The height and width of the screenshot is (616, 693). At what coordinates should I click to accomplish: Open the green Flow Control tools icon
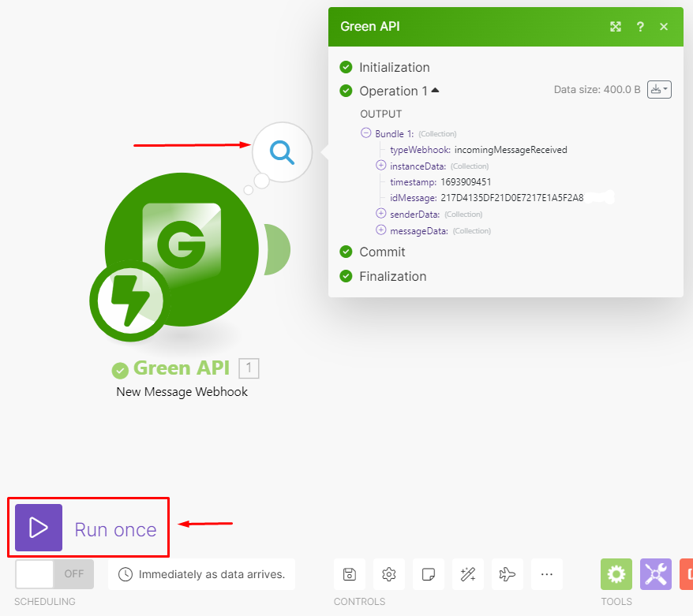pos(616,574)
